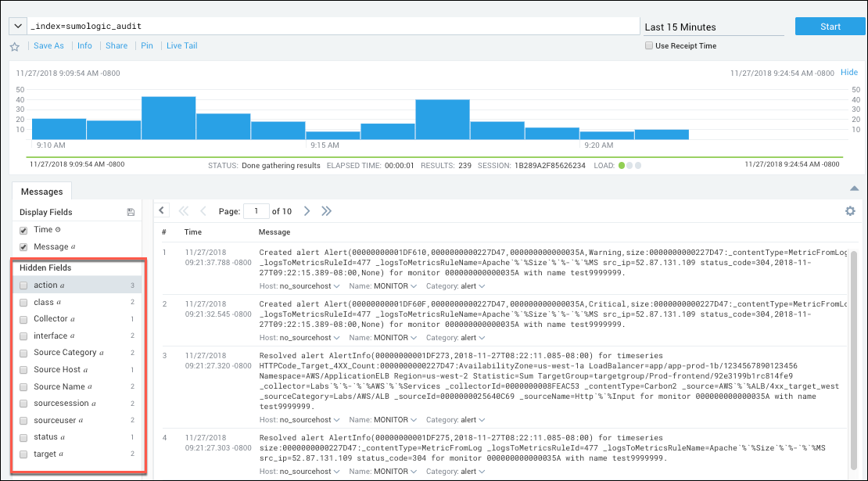Enable the Use Receipt Time checkbox
The width and height of the screenshot is (868, 481).
[x=649, y=45]
